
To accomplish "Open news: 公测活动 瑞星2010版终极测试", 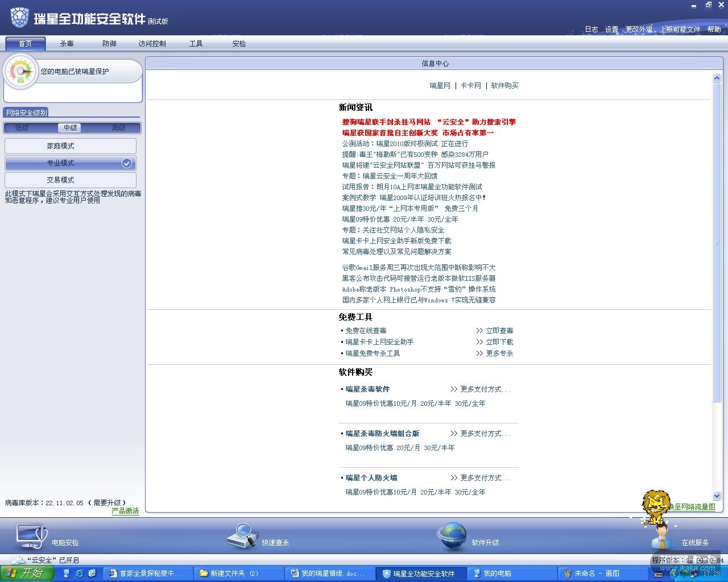I will click(405, 144).
